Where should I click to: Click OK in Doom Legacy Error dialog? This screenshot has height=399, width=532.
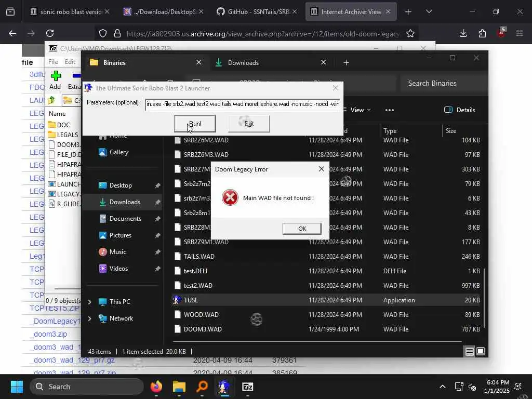pos(302,229)
